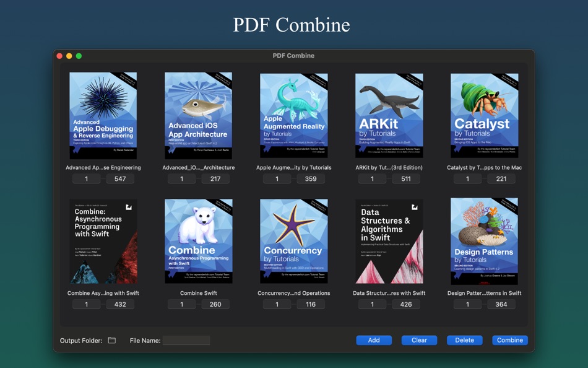Click the start page field of Apple Augme...ity by Tutorials
This screenshot has height=368, width=588.
click(x=277, y=179)
